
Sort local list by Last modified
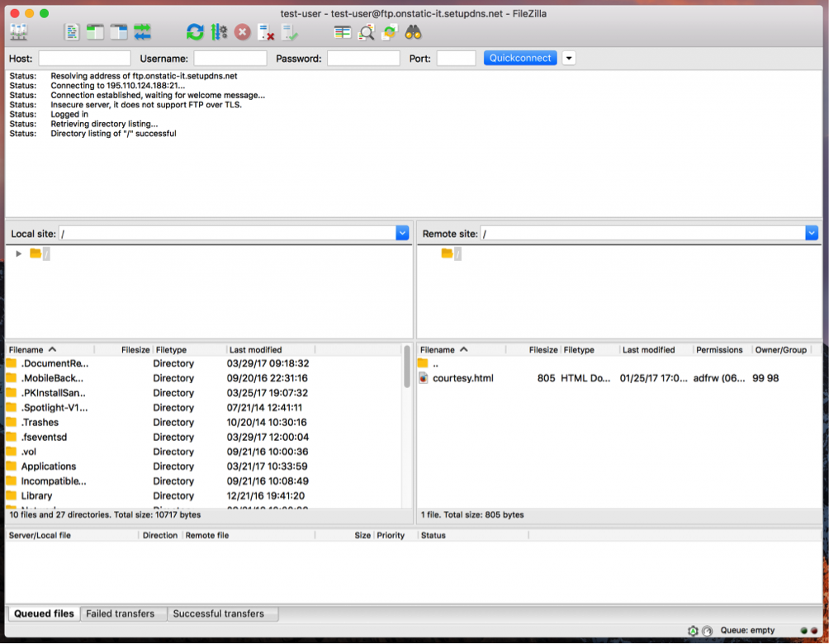click(x=271, y=349)
